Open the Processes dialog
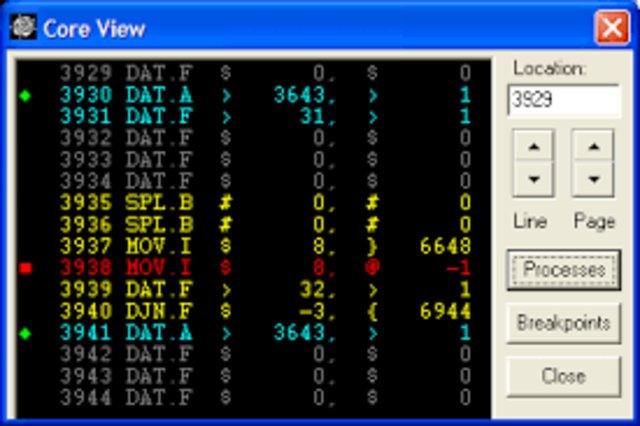 click(x=564, y=270)
